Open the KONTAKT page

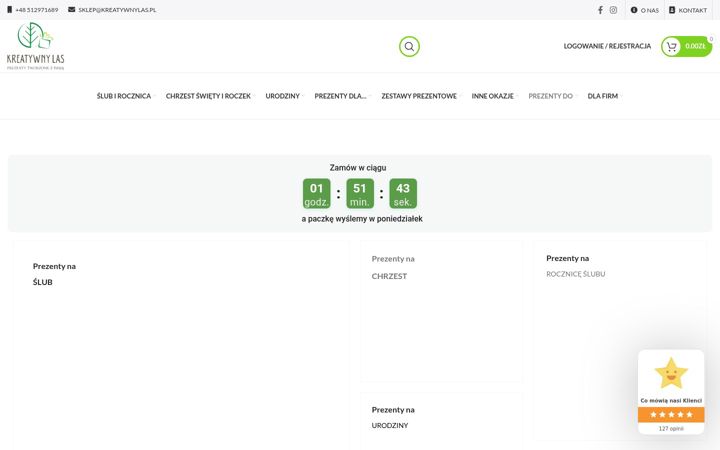[x=692, y=10]
